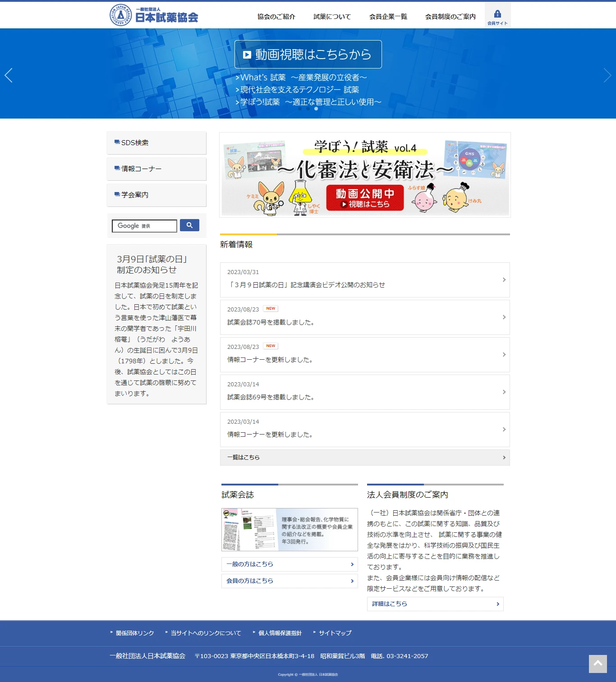Click the scroll-to-top arrow button
Viewport: 616px width, 682px height.
[598, 664]
